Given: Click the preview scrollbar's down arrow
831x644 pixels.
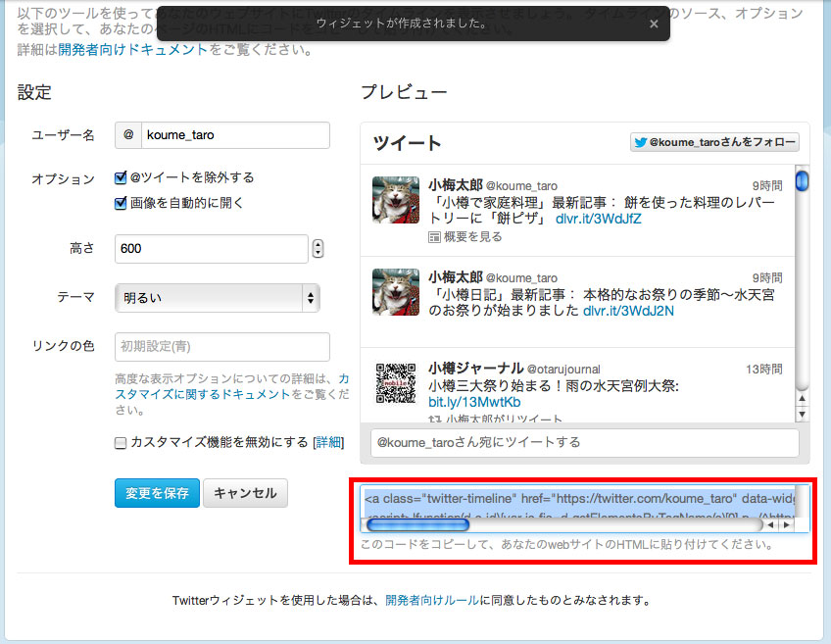Looking at the screenshot, I should (x=803, y=414).
